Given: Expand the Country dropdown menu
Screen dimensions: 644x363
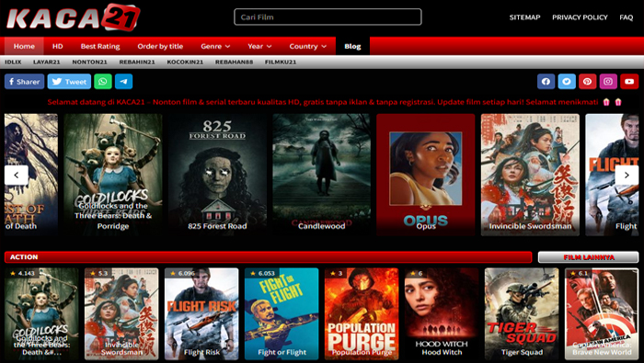Looking at the screenshot, I should pyautogui.click(x=307, y=46).
